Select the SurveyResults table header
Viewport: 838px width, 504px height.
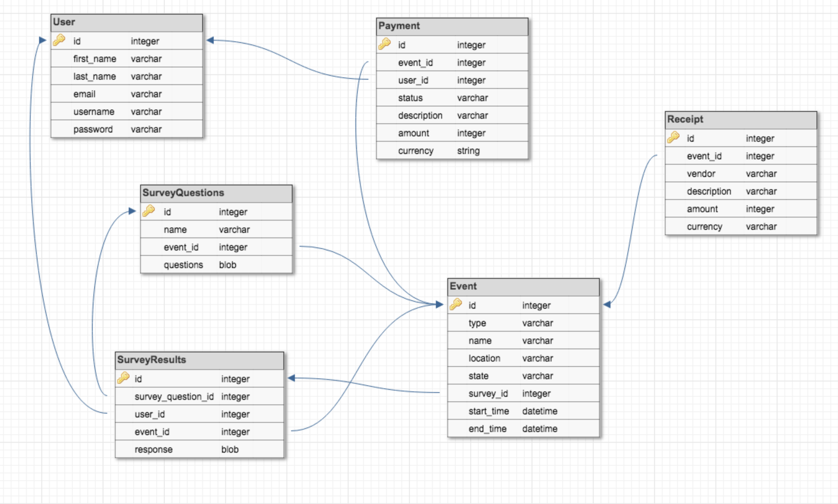tap(199, 360)
